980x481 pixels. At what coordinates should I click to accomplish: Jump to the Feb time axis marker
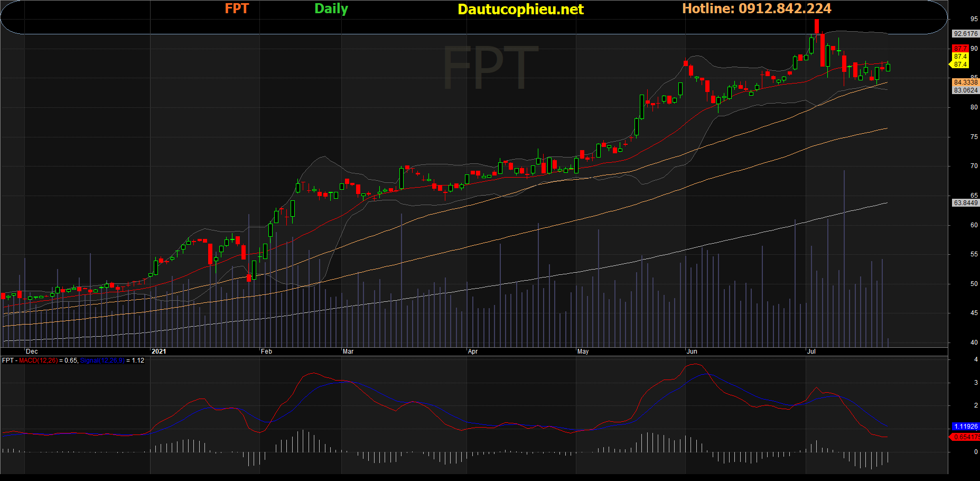(x=266, y=351)
